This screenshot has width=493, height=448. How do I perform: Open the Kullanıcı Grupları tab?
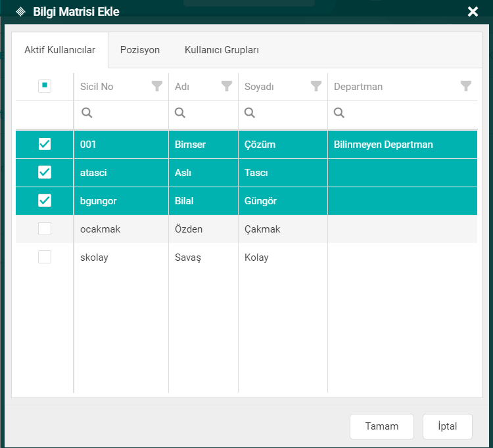(x=222, y=50)
